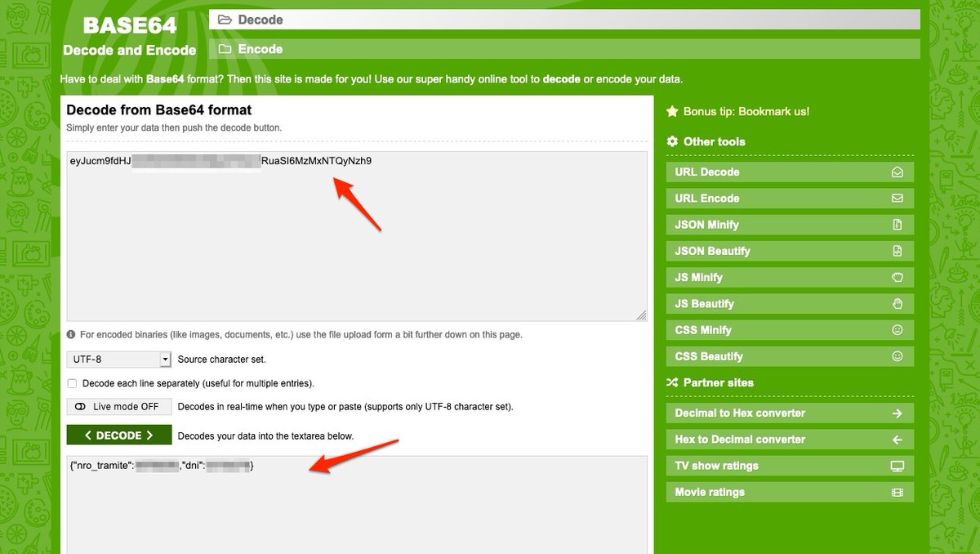This screenshot has height=554, width=980.
Task: Click the folder icon beside Encode
Action: coord(225,49)
